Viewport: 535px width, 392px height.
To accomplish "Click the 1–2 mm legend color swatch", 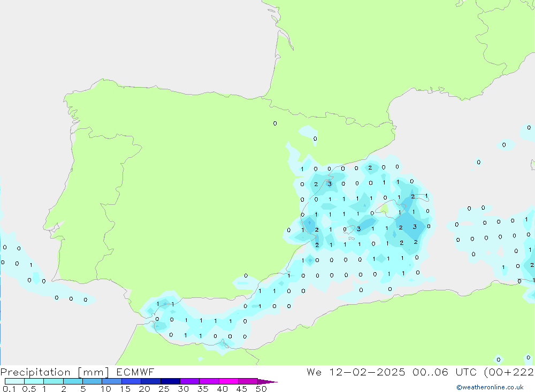I will (53, 381).
